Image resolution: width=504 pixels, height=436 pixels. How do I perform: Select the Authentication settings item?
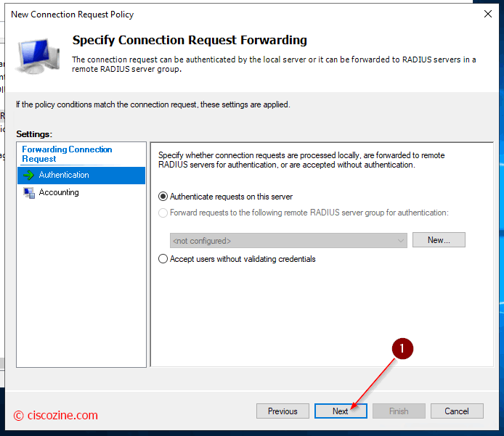(81, 176)
